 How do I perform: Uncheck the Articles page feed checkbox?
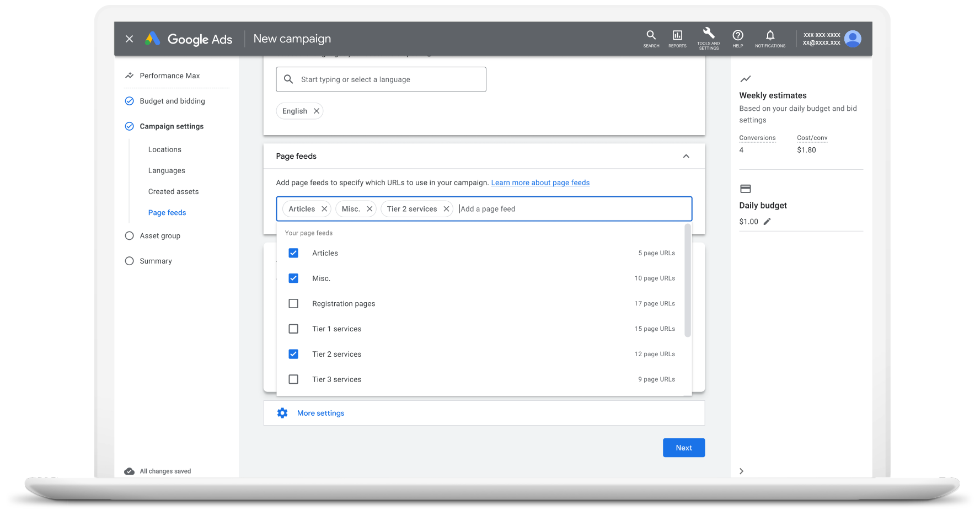pos(293,253)
